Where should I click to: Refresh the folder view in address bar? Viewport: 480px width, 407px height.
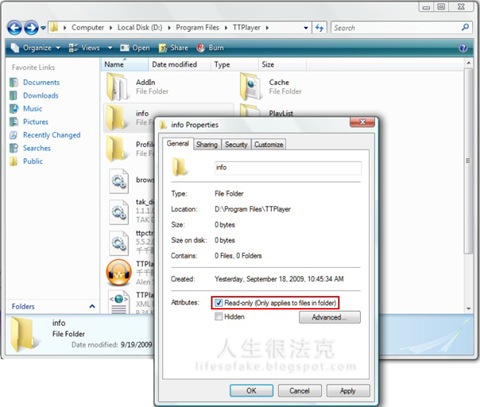319,28
